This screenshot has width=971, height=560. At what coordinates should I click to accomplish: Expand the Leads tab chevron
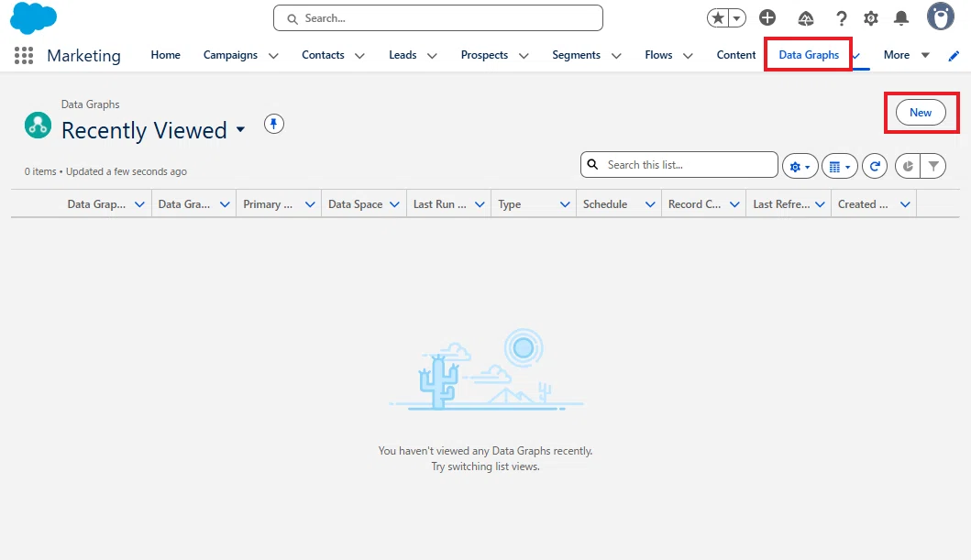pos(432,56)
